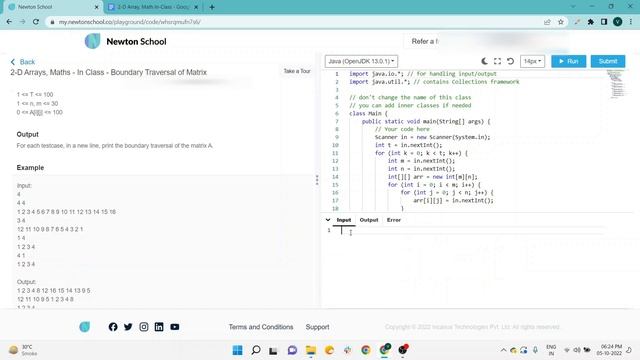Click the code editor minimap

point(616,85)
